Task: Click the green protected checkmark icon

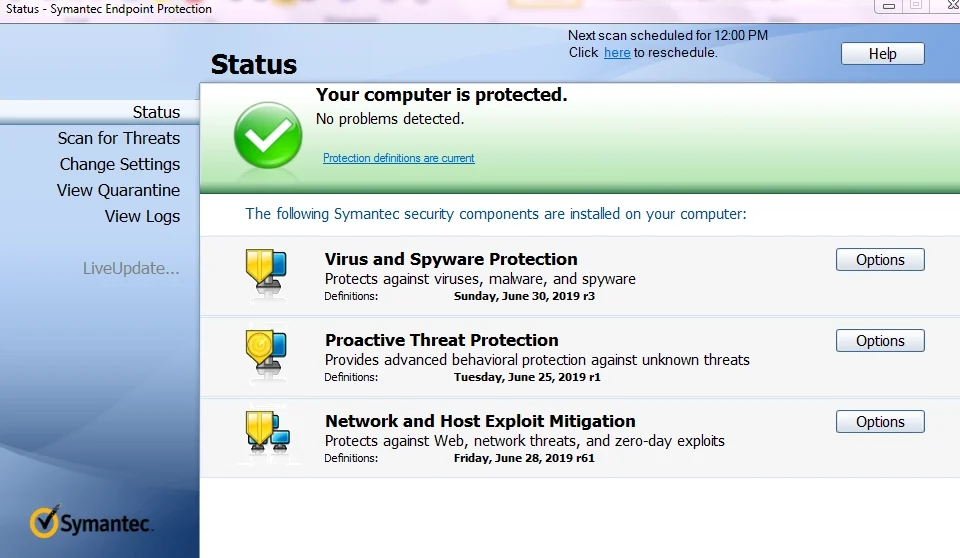Action: pos(268,135)
